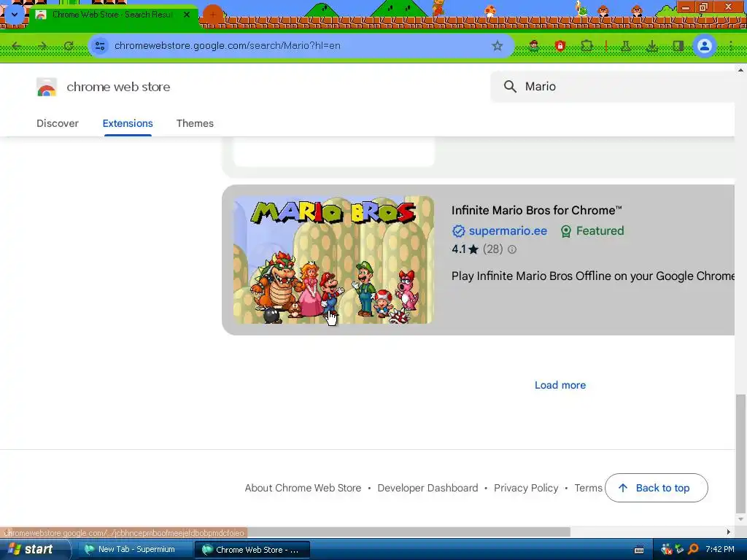Click the Featured badge icon

tap(565, 231)
